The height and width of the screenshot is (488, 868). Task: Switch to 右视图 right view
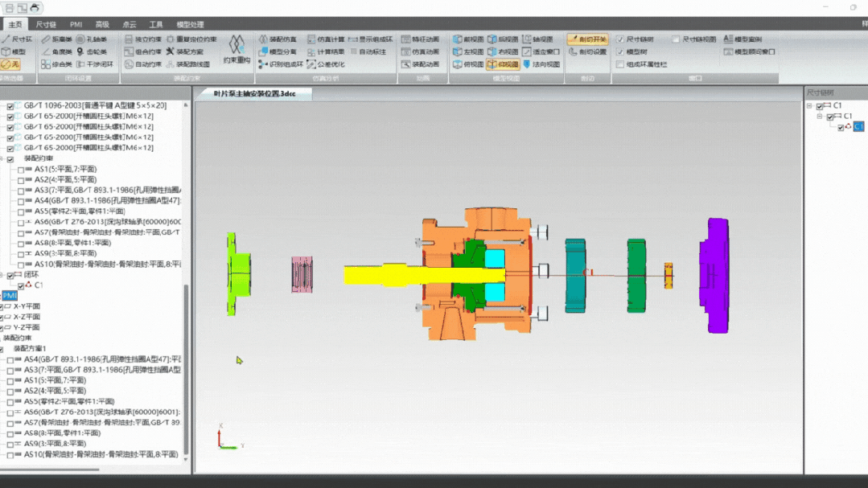coord(503,51)
